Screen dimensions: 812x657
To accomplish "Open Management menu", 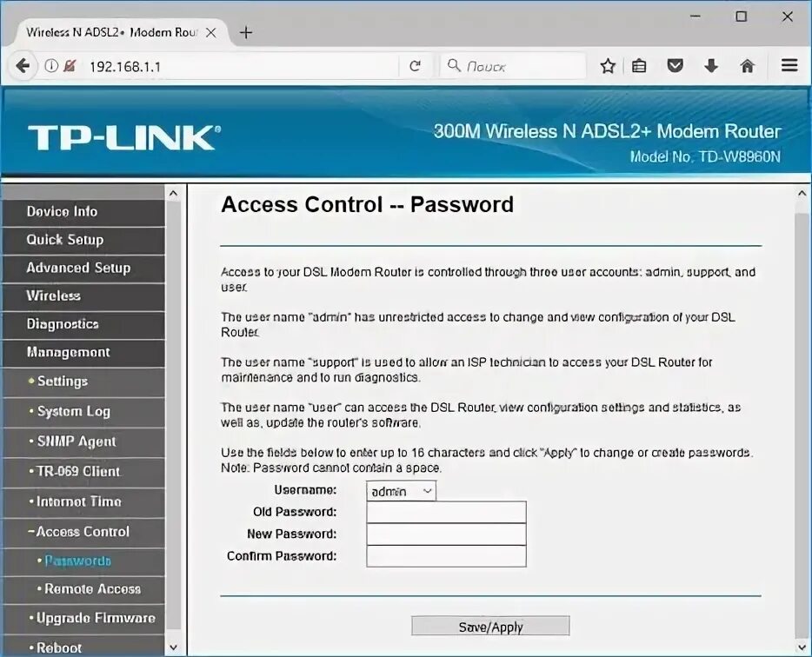I will 83,353.
